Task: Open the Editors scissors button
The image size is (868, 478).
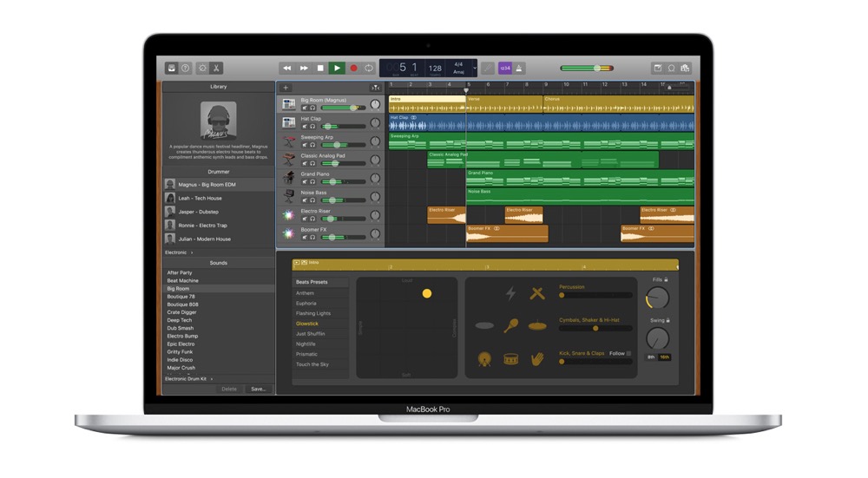Action: click(216, 68)
